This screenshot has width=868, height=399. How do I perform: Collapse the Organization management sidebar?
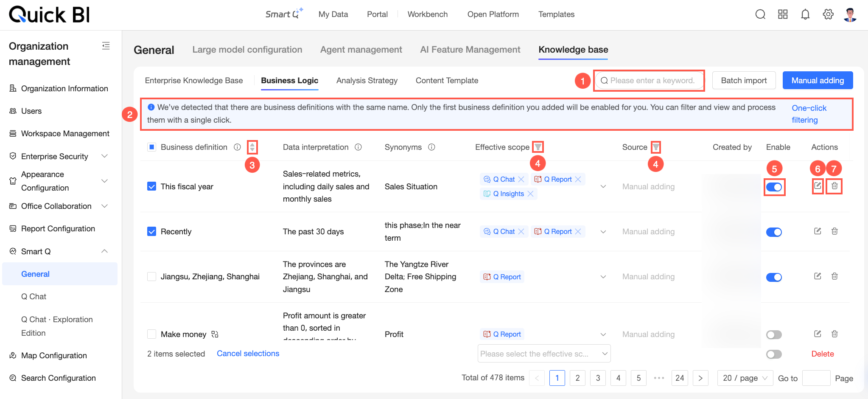106,46
